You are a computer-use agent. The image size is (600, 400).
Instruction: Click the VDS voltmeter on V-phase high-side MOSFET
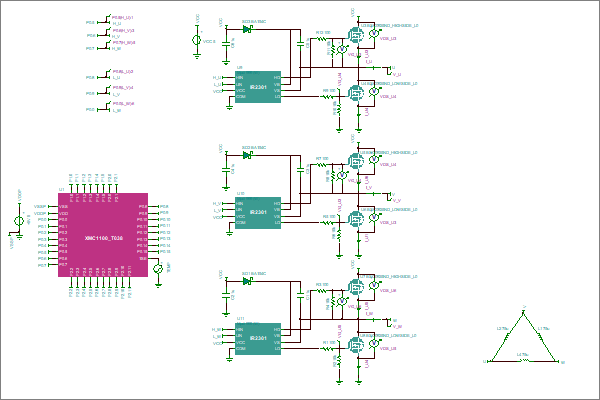pos(374,160)
